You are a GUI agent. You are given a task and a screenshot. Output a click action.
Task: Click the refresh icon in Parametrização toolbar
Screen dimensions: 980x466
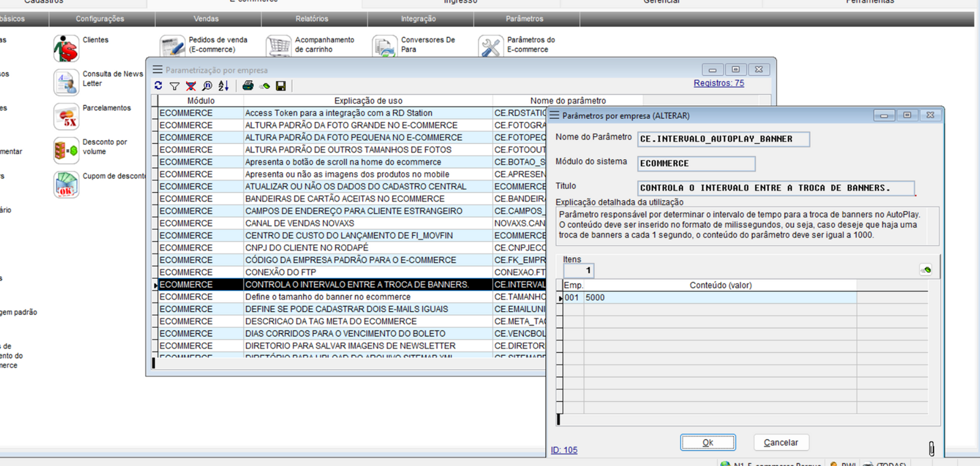click(x=158, y=86)
